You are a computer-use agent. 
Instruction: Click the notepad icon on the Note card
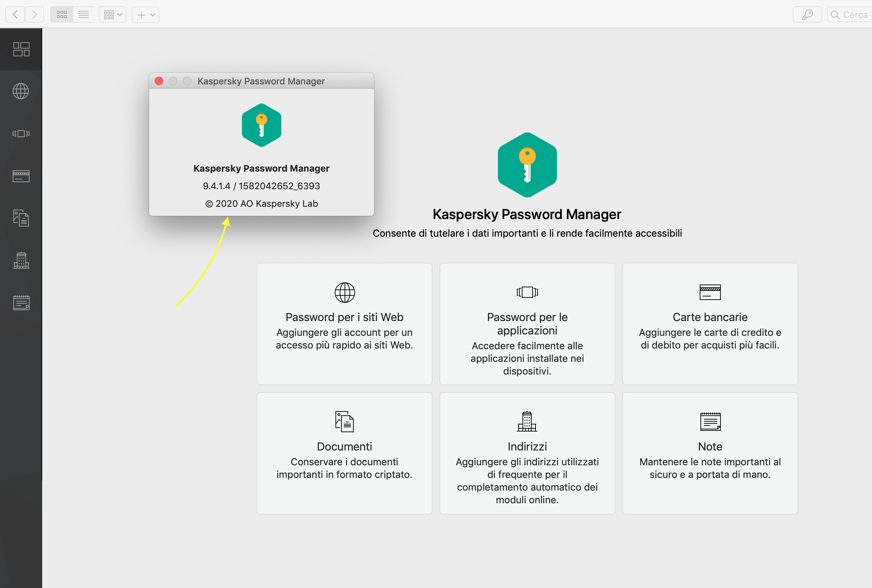(710, 421)
